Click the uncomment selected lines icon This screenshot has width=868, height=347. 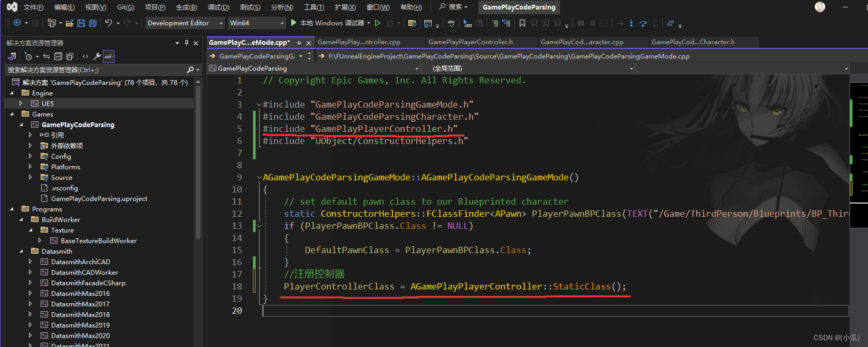click(x=507, y=23)
